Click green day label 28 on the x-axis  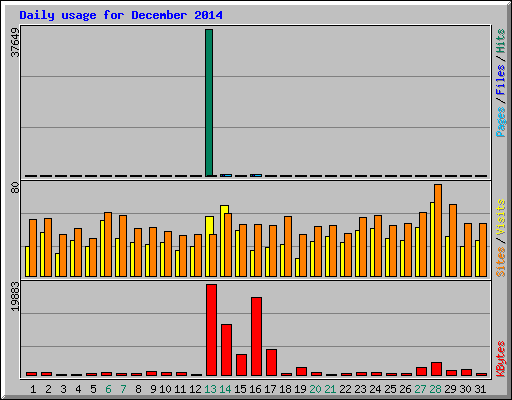coord(435,389)
